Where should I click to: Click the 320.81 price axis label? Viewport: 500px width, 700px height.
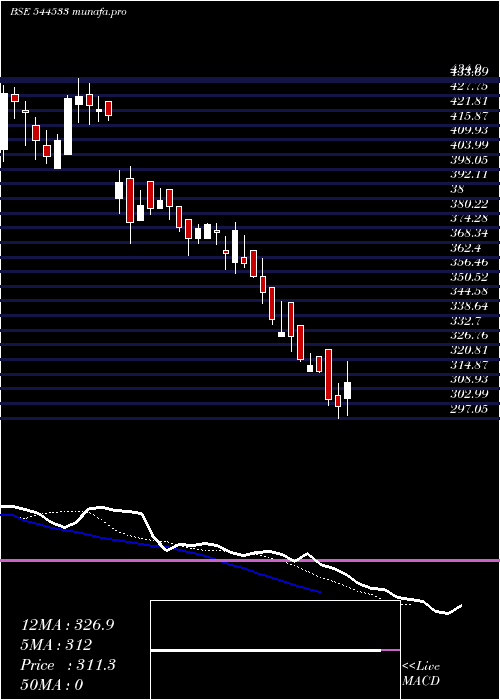tap(469, 350)
